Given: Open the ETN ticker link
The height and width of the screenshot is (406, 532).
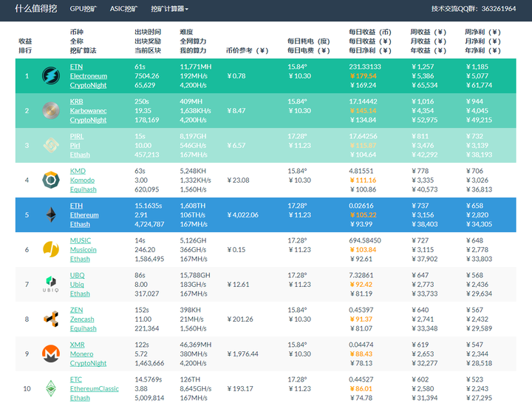Looking at the screenshot, I should pos(76,67).
